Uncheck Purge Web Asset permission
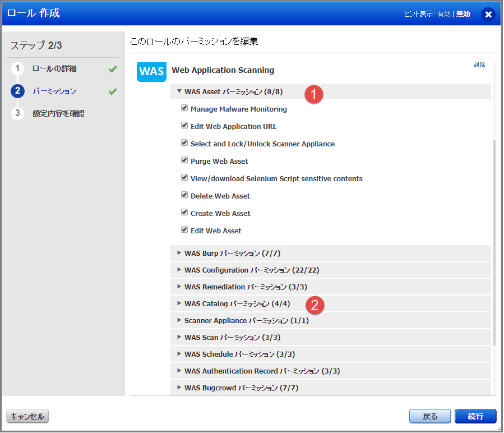The width and height of the screenshot is (504, 433). pyautogui.click(x=184, y=161)
